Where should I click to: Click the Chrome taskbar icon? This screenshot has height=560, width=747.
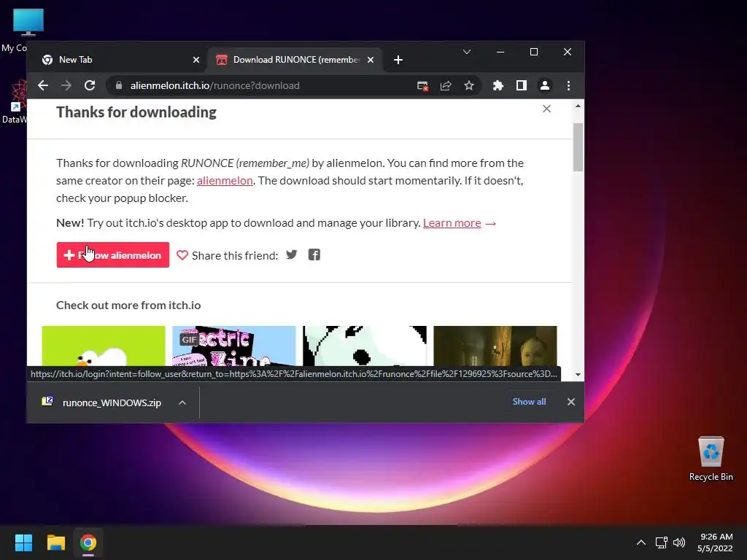(88, 542)
